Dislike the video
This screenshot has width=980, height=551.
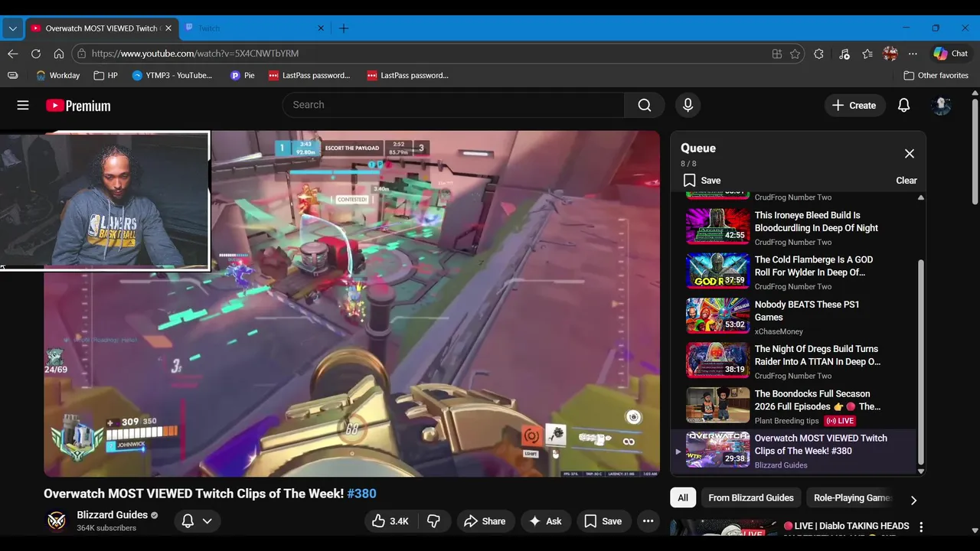pyautogui.click(x=433, y=521)
